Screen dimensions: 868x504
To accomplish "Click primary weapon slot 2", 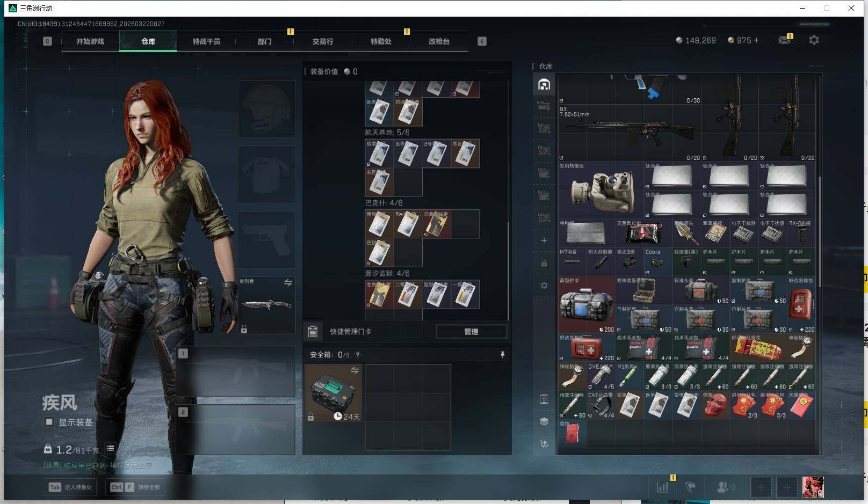I will point(236,429).
